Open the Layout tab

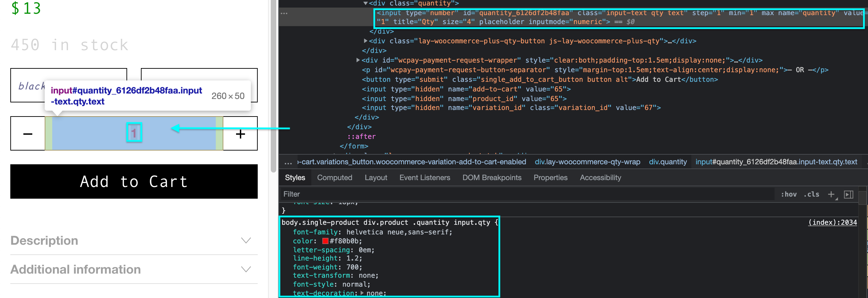[x=376, y=178]
